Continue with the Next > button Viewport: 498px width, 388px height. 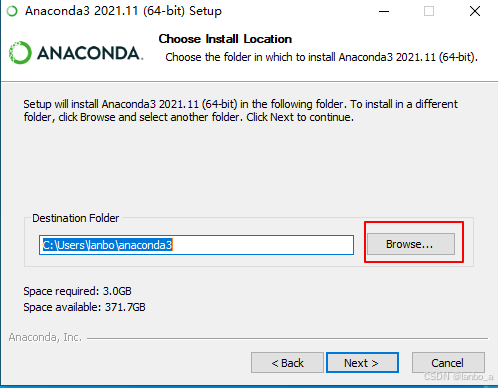coord(362,362)
